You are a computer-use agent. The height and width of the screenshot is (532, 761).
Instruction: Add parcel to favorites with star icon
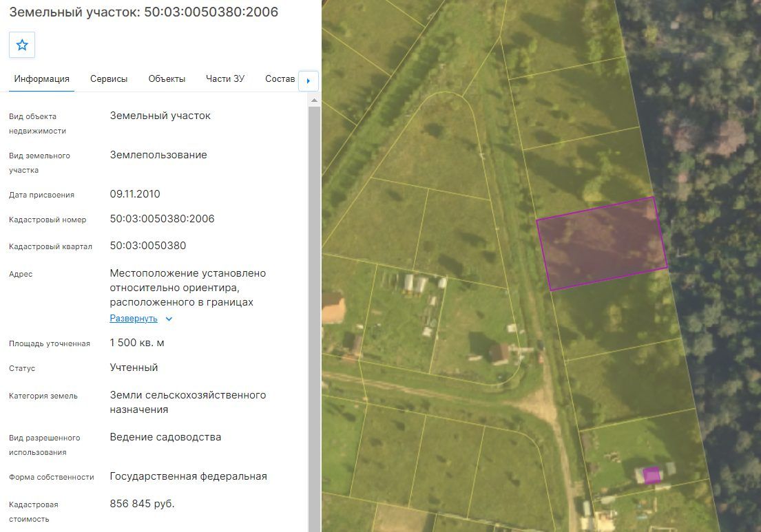[x=22, y=45]
